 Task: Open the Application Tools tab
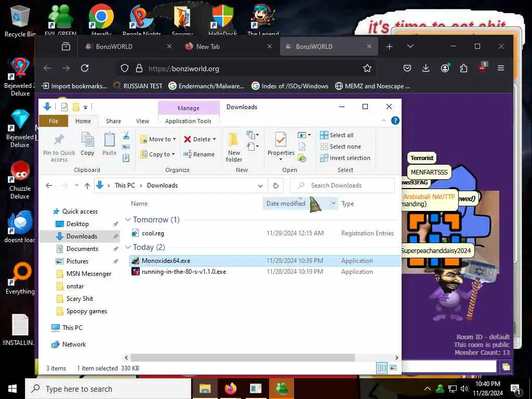188,121
